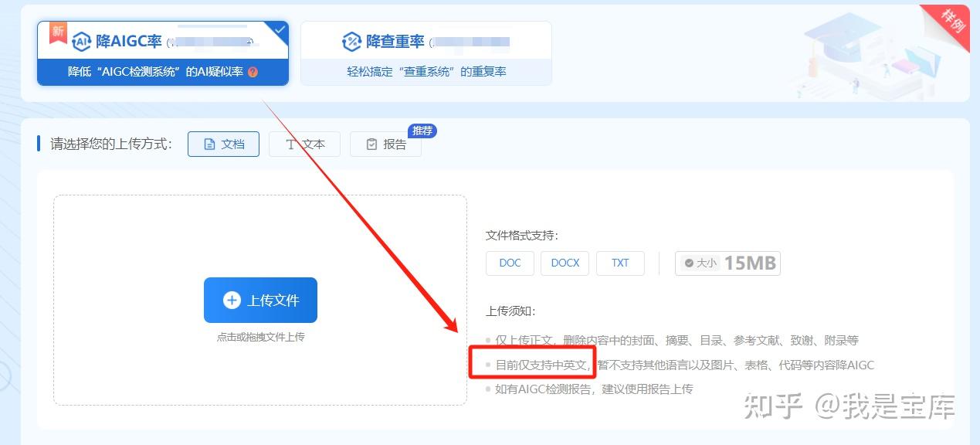
Task: Click the clipboard icon in the 报告 tab
Action: 371,144
